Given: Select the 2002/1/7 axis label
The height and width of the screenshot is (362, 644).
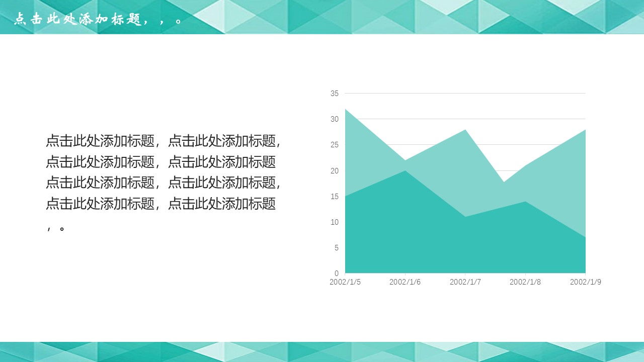Looking at the screenshot, I should (465, 282).
